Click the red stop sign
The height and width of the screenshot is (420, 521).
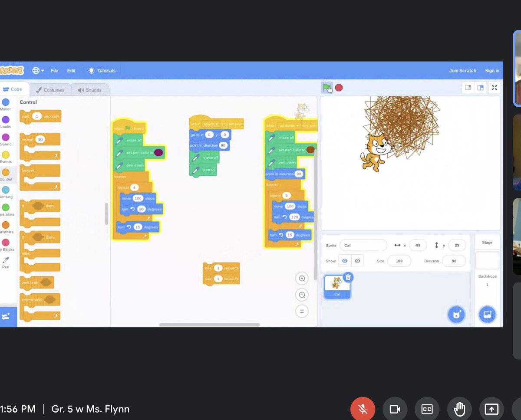pos(339,87)
